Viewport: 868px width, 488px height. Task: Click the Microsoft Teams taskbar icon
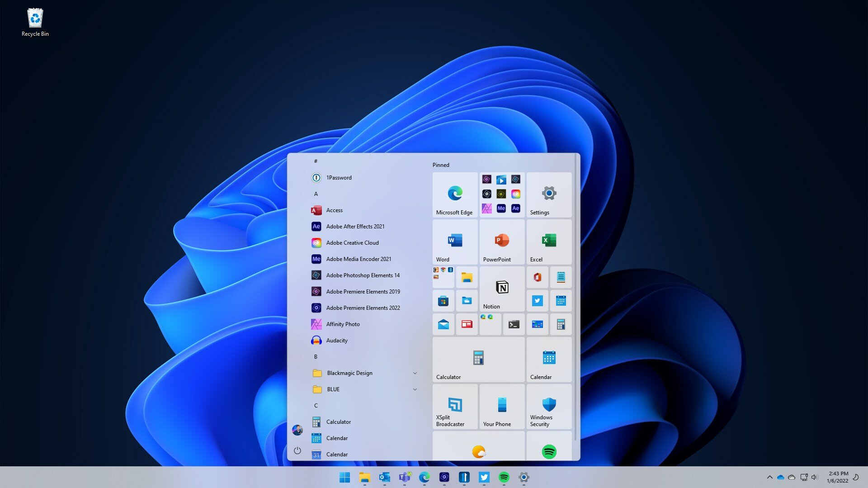(x=404, y=477)
